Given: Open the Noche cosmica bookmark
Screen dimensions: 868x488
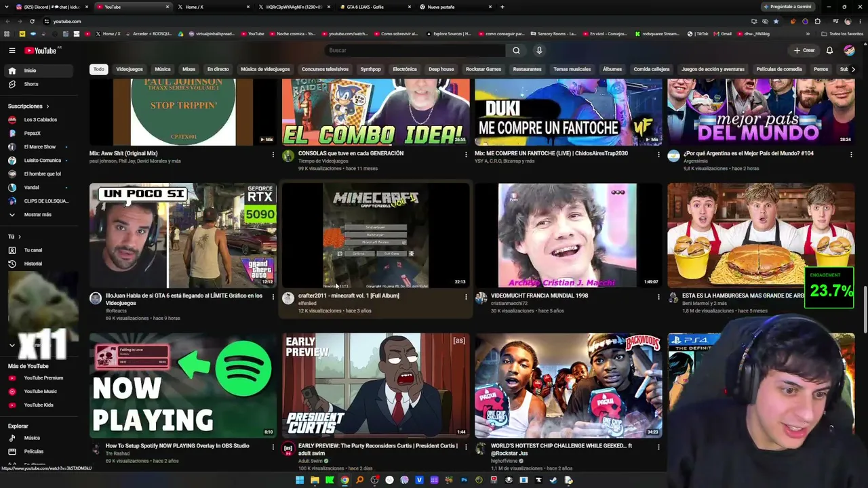Looking at the screenshot, I should [x=293, y=34].
